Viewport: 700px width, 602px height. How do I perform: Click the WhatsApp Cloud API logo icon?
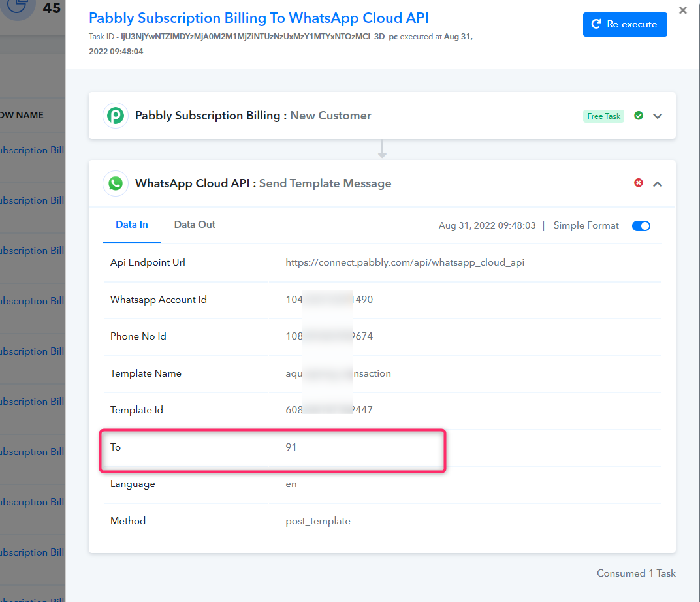coord(116,183)
